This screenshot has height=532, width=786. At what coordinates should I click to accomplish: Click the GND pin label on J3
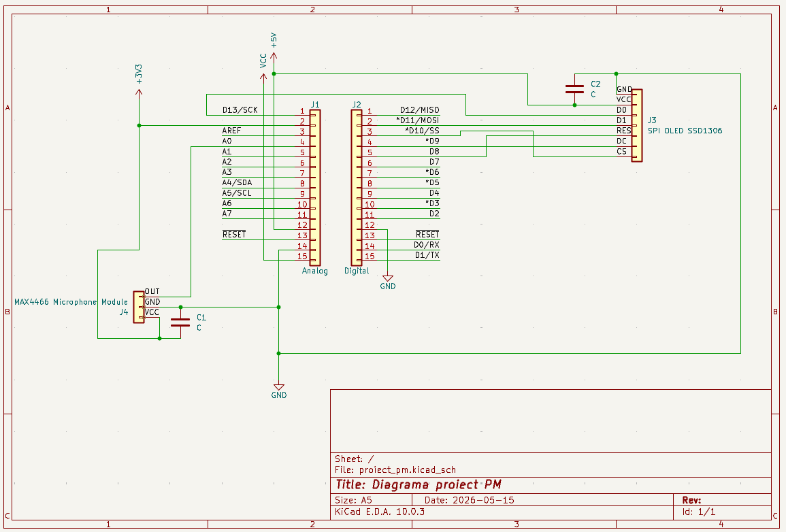[x=624, y=90]
